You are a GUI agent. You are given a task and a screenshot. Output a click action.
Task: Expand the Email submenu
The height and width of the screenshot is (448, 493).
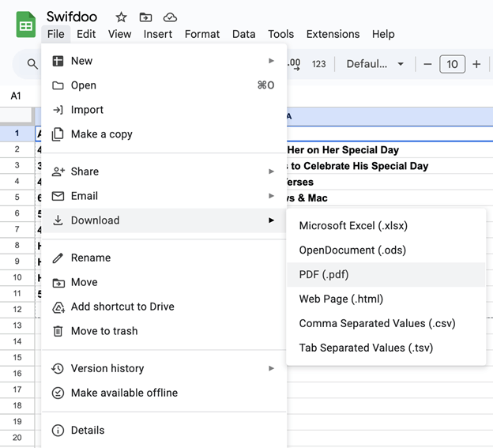click(164, 196)
